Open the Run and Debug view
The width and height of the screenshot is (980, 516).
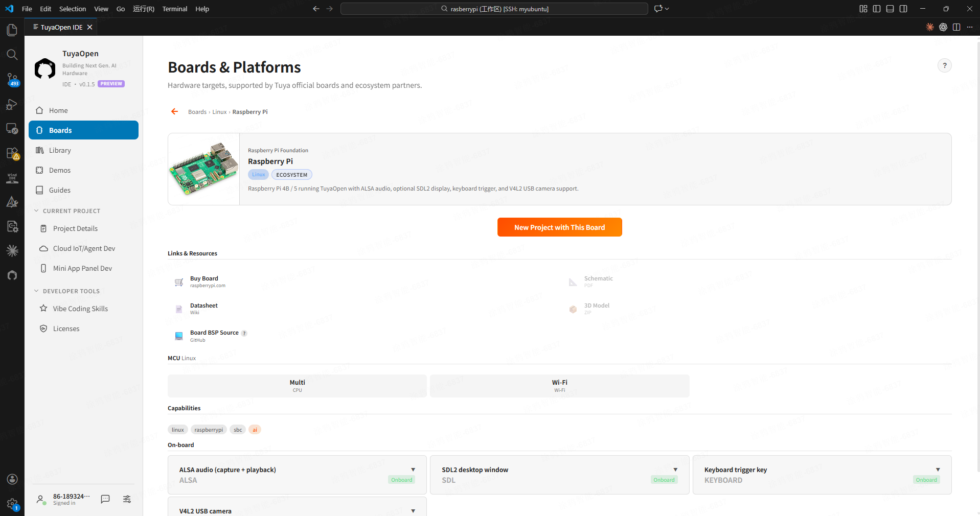pyautogui.click(x=12, y=104)
